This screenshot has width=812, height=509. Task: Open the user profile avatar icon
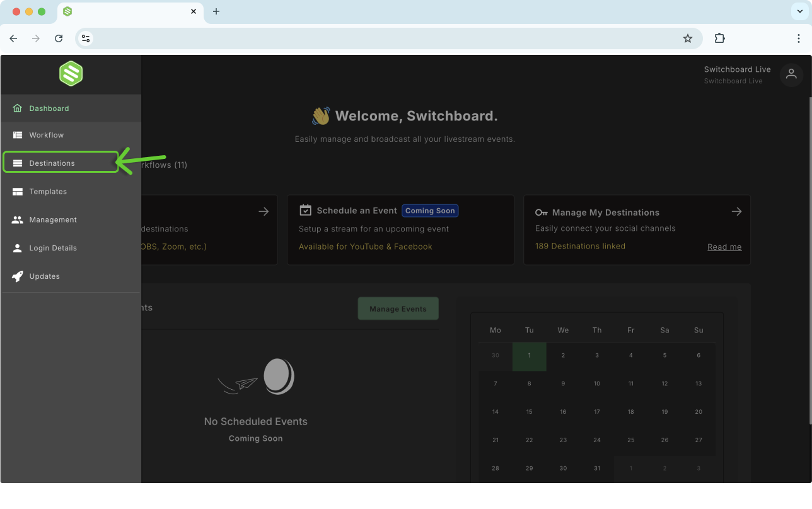(791, 75)
